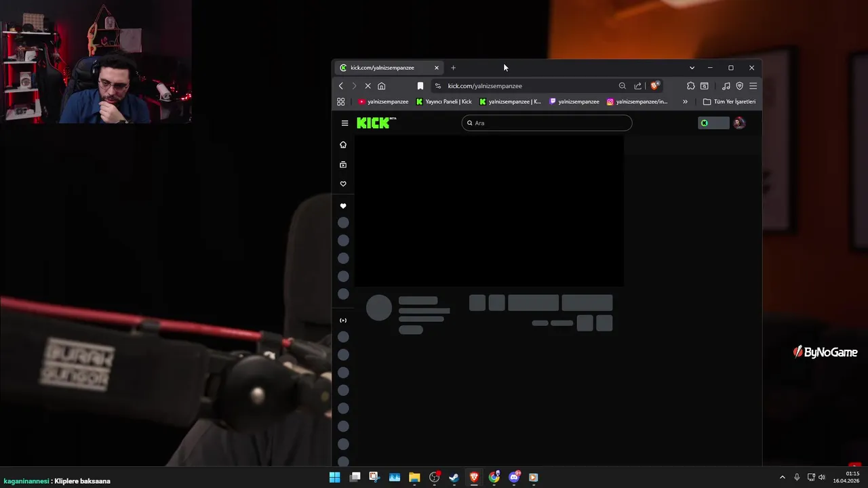Click the live broadcast icon in Kick sidebar
The width and height of the screenshot is (868, 488).
343,321
